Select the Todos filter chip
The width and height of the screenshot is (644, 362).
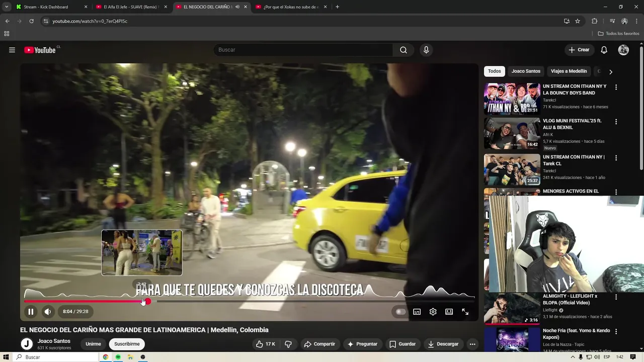[x=494, y=71]
